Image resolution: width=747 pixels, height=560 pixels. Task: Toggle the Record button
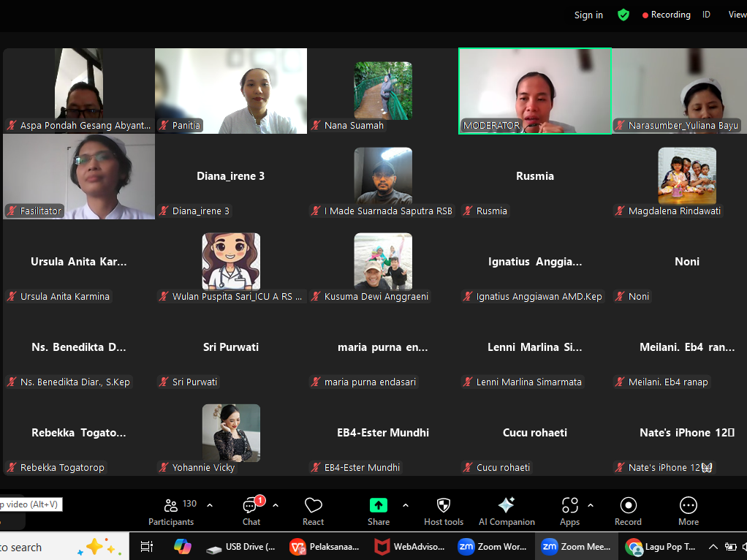628,511
